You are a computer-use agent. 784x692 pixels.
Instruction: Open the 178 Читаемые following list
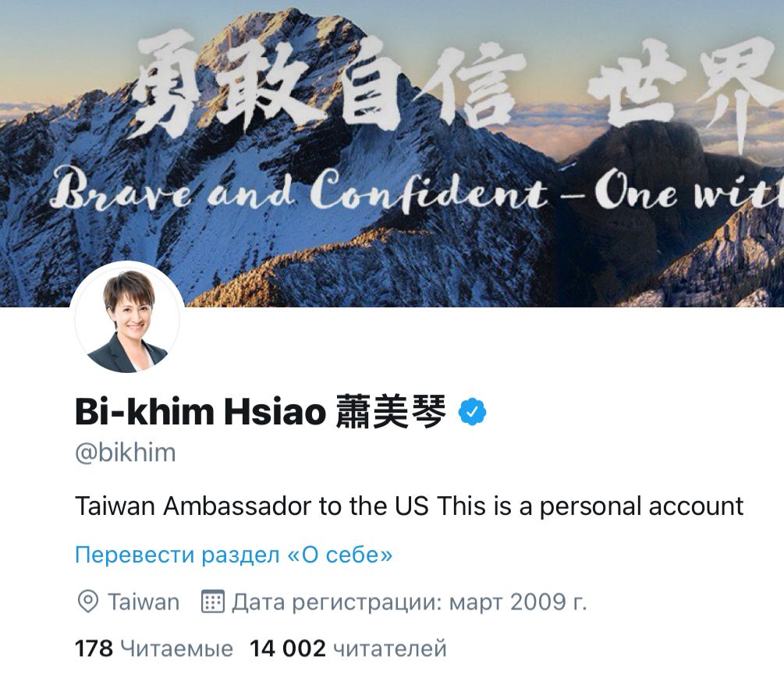154,648
